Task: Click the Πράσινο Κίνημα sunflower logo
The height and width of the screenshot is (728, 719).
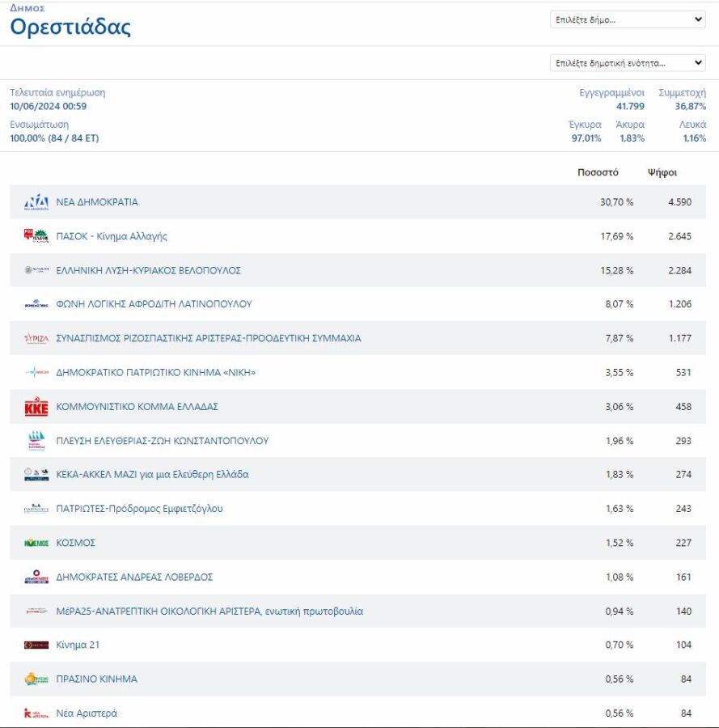Action: click(x=36, y=679)
